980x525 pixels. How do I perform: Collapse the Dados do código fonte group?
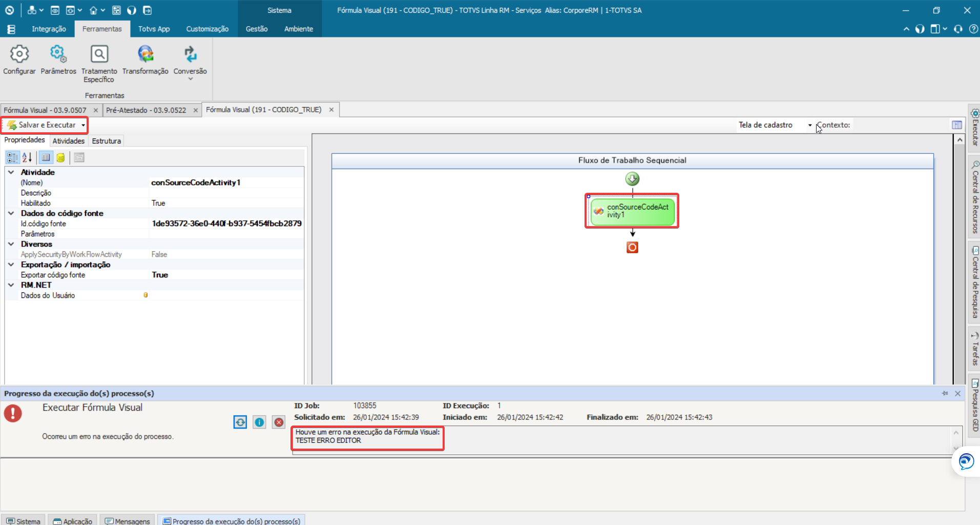pyautogui.click(x=11, y=213)
